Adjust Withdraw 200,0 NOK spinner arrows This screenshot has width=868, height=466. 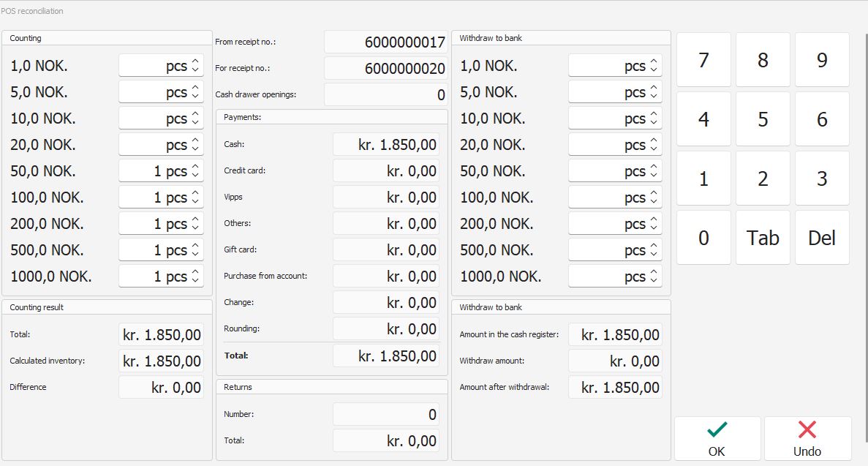point(654,223)
